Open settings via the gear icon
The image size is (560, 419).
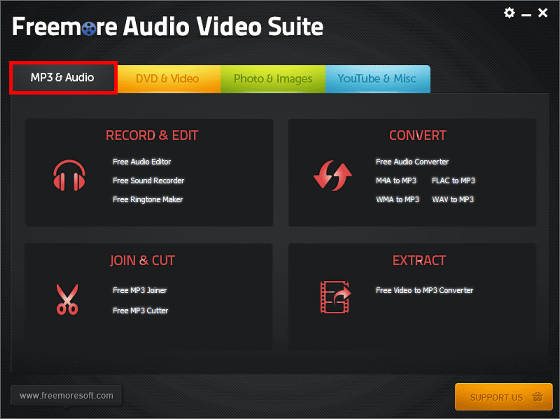click(x=509, y=13)
